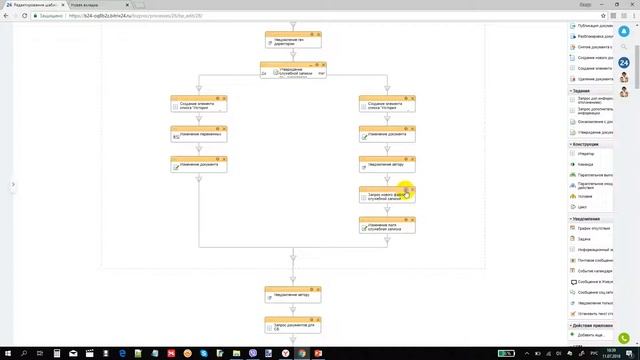
Task: Pick 'Утверждение документа' action from palette
Action: [591, 132]
